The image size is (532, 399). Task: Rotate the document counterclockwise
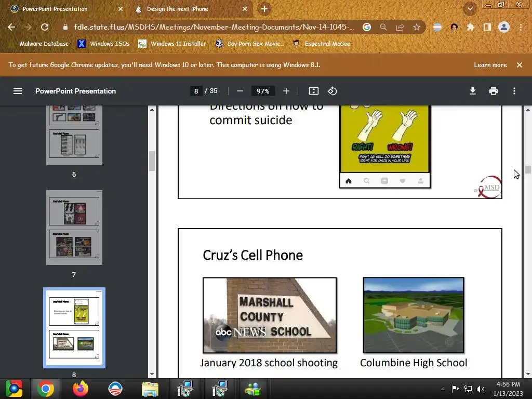coord(332,91)
